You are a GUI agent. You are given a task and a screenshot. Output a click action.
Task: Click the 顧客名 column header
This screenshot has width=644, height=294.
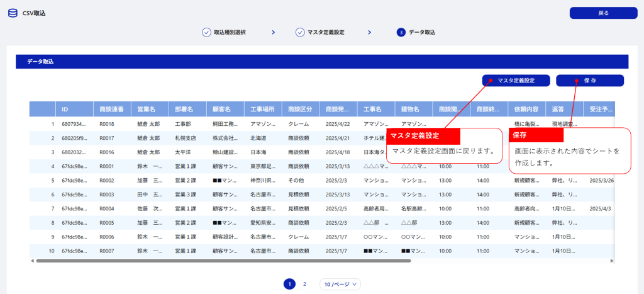tap(226, 110)
